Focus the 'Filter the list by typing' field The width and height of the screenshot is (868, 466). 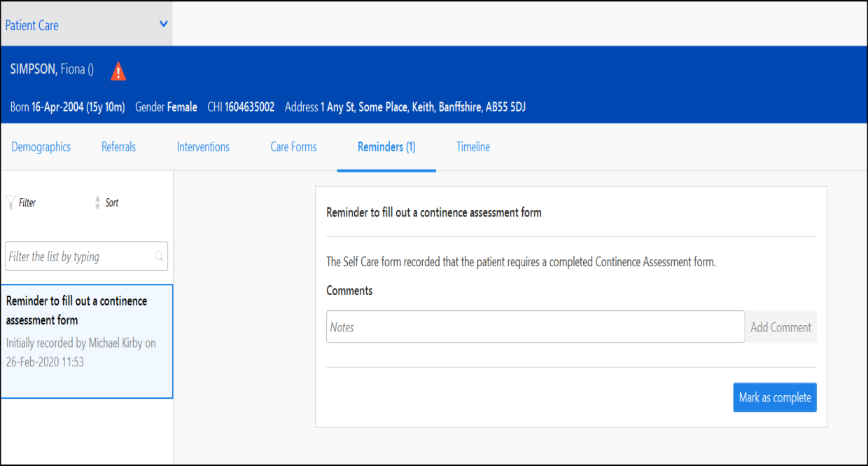[x=86, y=256]
